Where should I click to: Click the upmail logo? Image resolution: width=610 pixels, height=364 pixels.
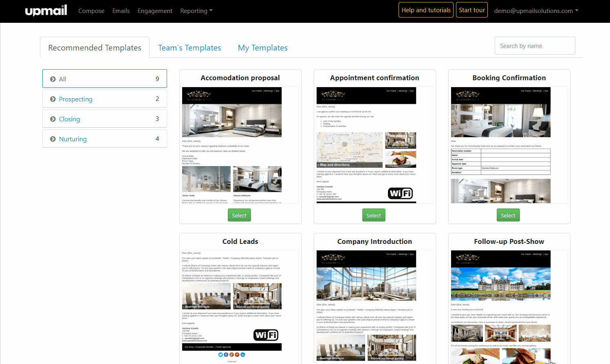click(x=46, y=10)
